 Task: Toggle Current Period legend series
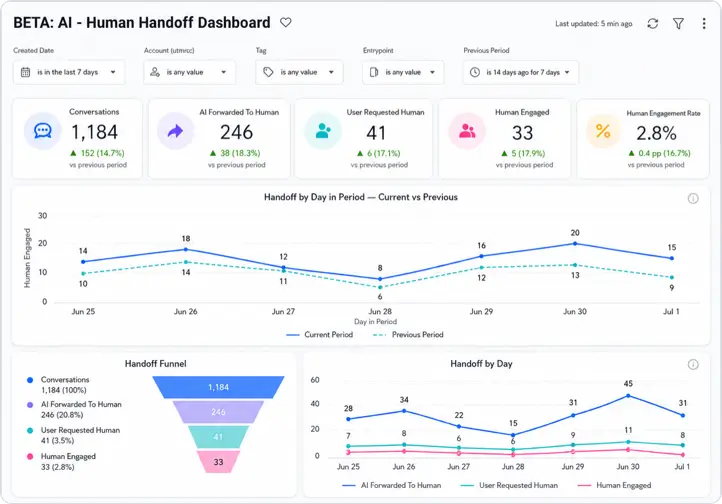(x=320, y=335)
